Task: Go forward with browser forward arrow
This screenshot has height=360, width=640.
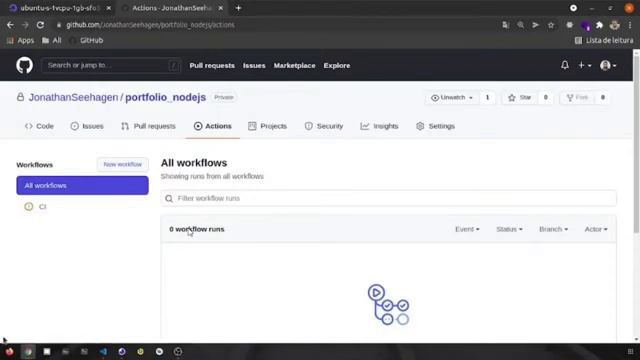Action: click(x=25, y=25)
